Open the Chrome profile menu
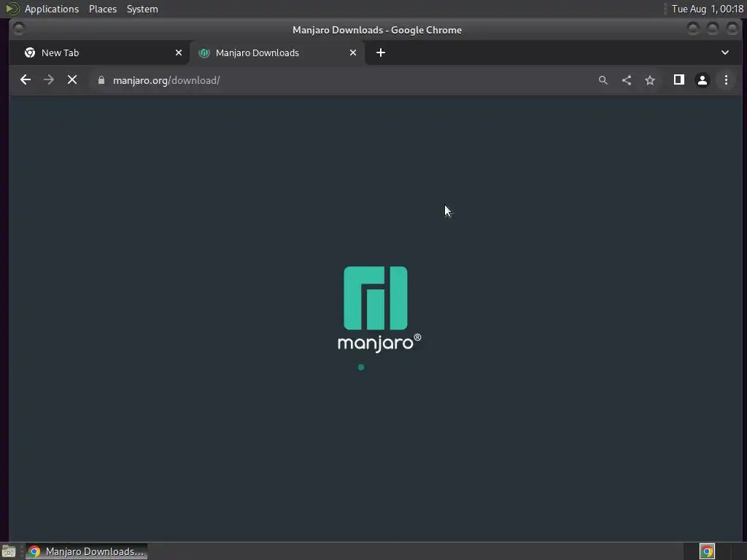Screen dimensions: 747x560 (x=703, y=80)
